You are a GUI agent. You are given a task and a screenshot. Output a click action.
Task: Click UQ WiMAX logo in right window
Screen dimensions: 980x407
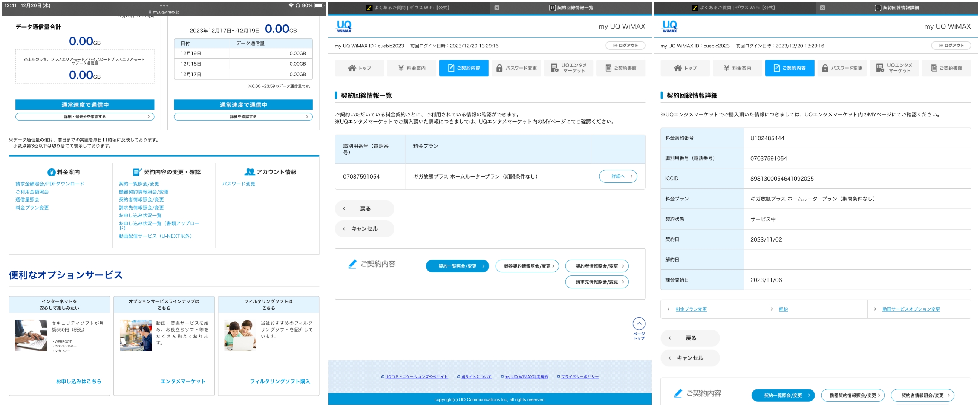[669, 27]
